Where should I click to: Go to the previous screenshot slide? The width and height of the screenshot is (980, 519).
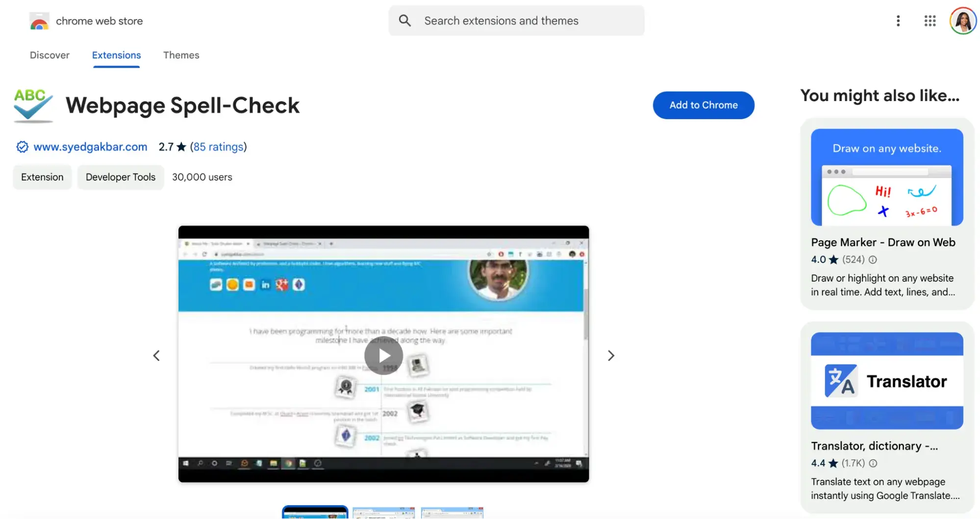156,356
